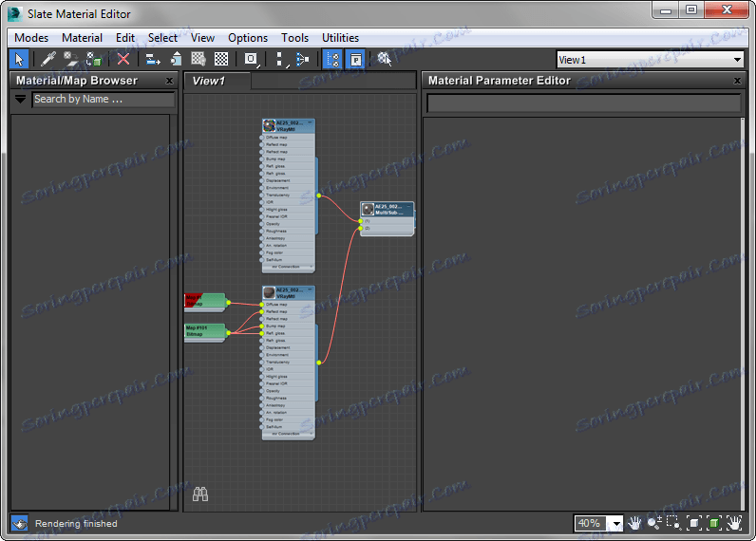The height and width of the screenshot is (541, 756).
Task: Open Material ID Channel flyout
Action: coord(251,59)
